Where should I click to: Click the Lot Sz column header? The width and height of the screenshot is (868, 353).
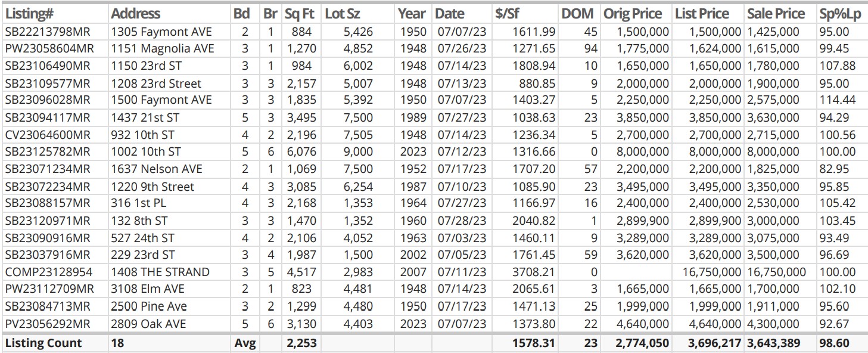click(x=343, y=13)
